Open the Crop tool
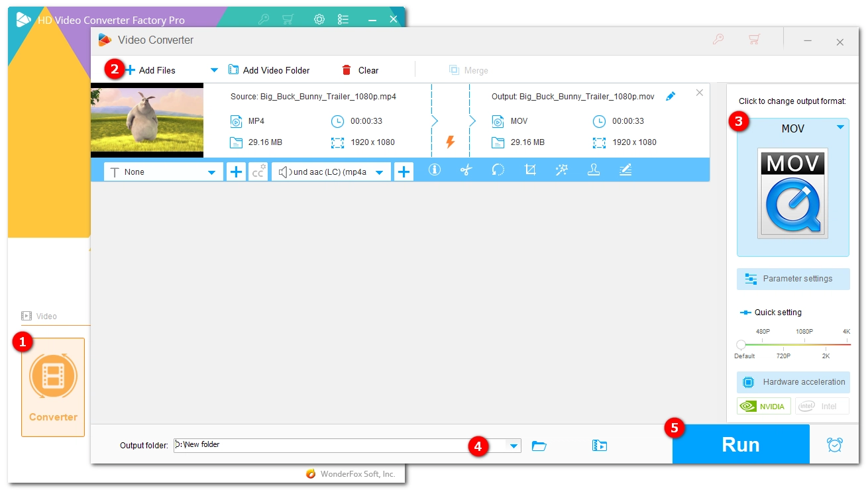868x490 pixels. [x=530, y=170]
